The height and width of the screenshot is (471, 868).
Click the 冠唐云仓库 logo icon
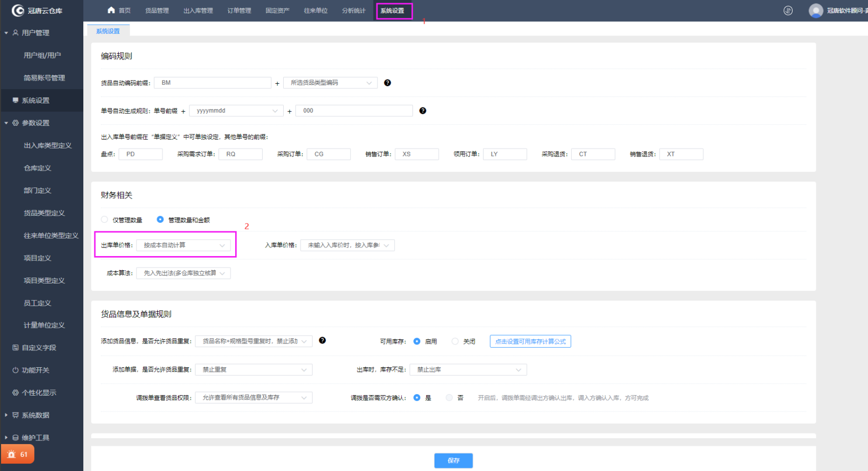18,11
